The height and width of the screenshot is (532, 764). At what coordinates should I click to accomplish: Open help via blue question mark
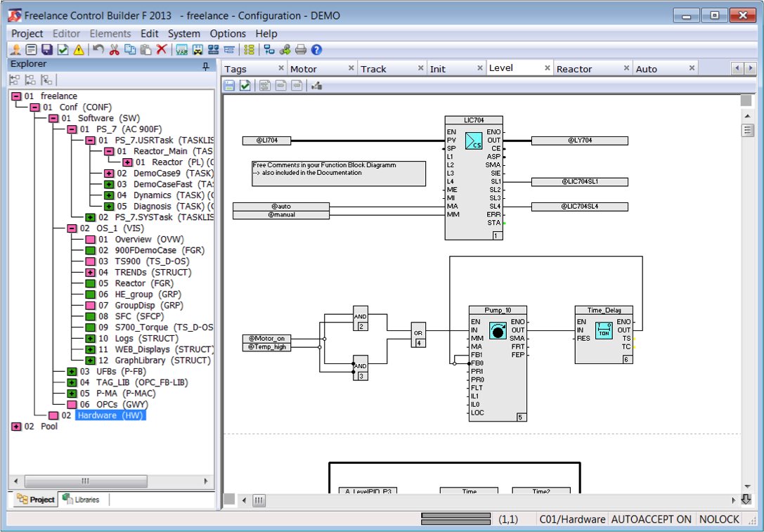point(317,50)
